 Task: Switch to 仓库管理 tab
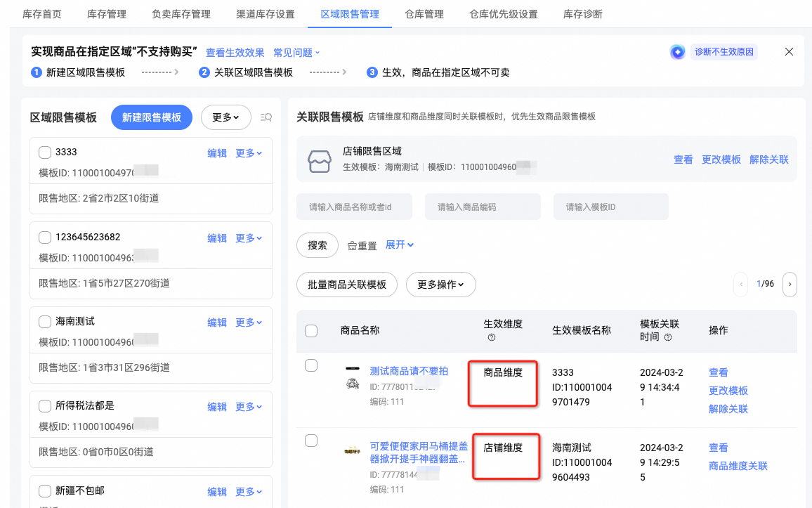coord(424,14)
